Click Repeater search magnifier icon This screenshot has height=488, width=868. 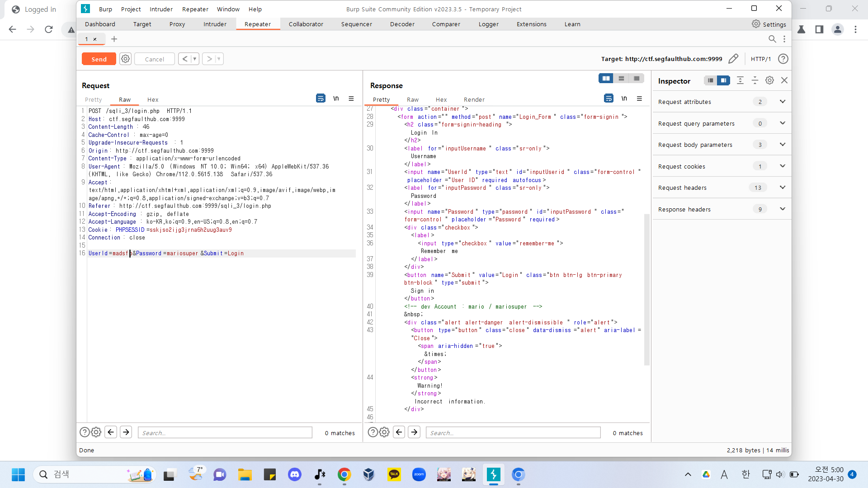pos(772,39)
